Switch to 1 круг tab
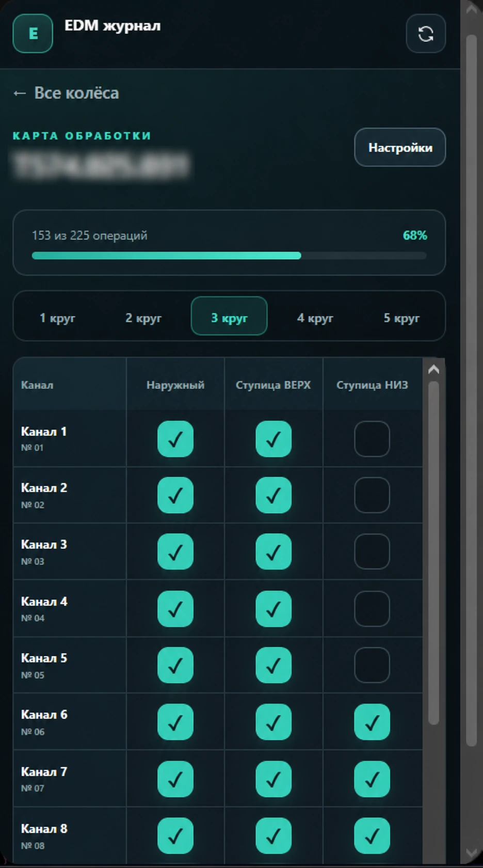 coord(57,318)
